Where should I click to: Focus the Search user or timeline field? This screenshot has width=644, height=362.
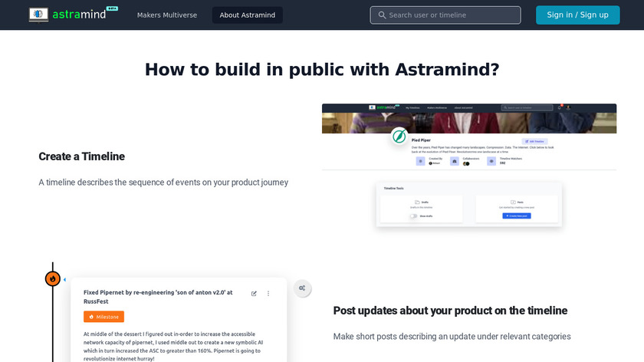pos(445,15)
